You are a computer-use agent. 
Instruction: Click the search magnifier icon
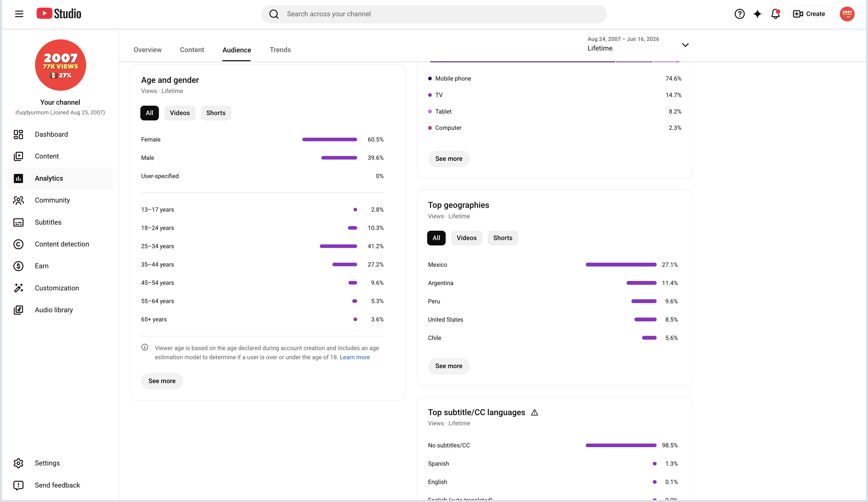274,14
